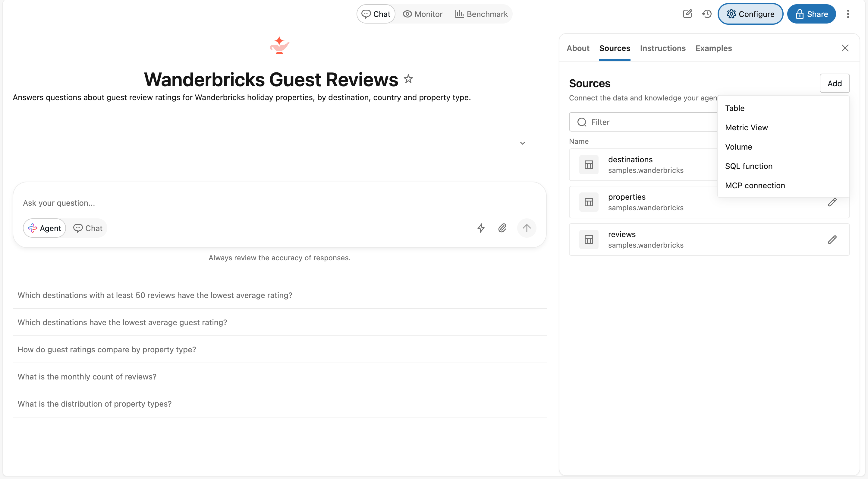
Task: Click the Configure button
Action: (x=750, y=14)
